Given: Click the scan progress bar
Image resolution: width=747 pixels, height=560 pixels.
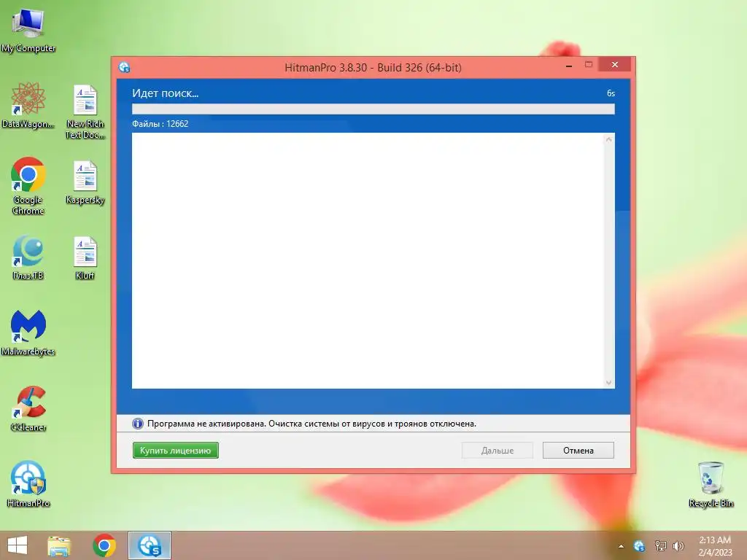Looking at the screenshot, I should click(x=373, y=109).
